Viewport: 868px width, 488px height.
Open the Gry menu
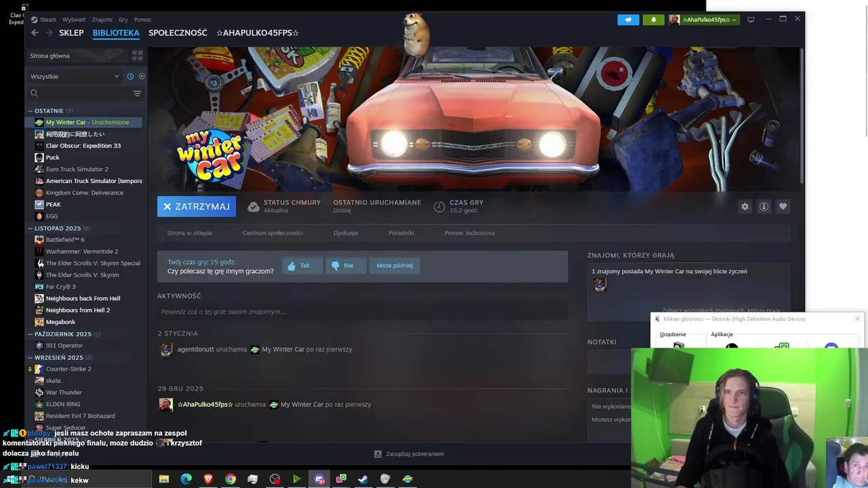pos(123,20)
